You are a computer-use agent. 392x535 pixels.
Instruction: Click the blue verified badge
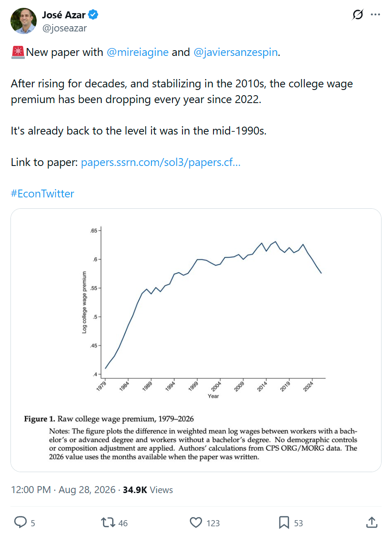click(x=93, y=15)
